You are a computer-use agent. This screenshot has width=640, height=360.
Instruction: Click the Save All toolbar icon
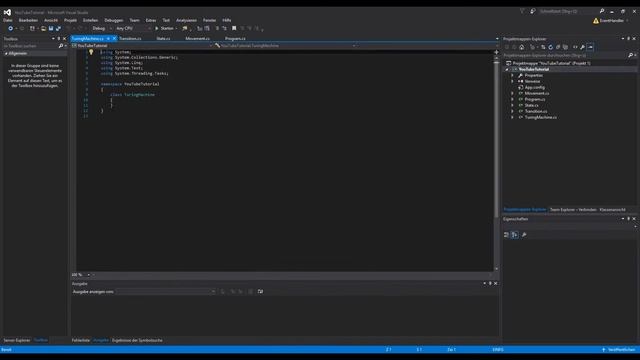(x=58, y=28)
